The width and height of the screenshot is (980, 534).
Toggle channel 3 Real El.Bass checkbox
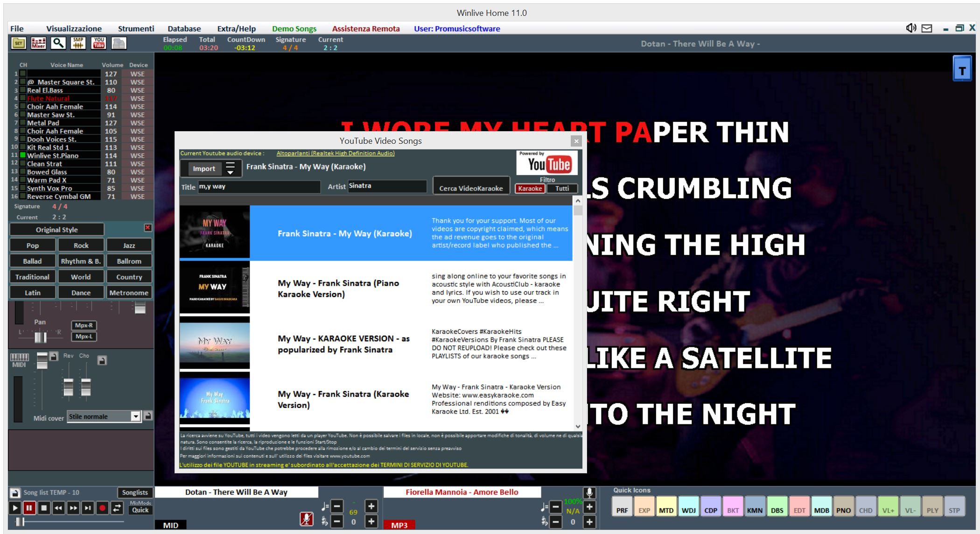pyautogui.click(x=23, y=90)
